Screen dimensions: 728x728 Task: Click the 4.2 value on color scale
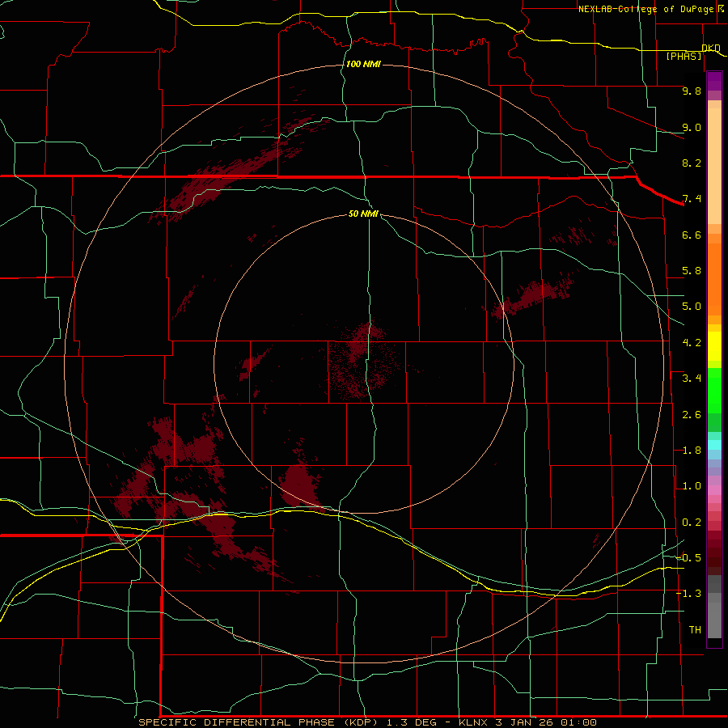[x=692, y=343]
